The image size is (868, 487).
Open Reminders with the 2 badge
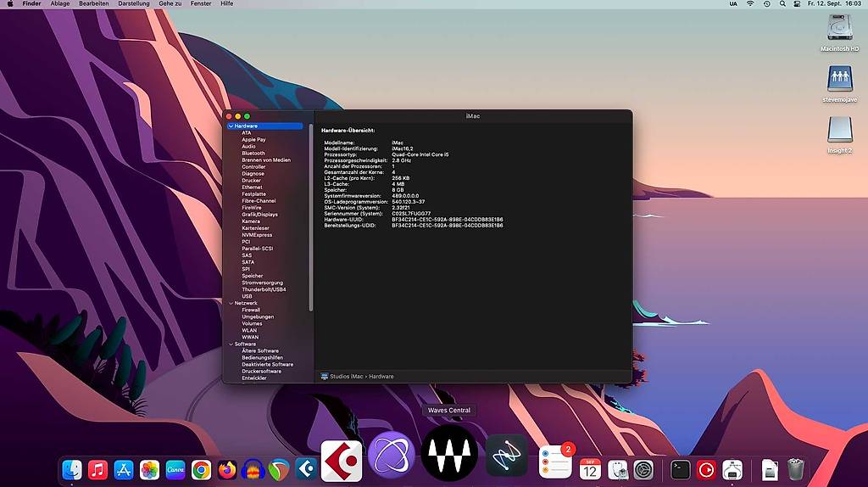(x=555, y=462)
